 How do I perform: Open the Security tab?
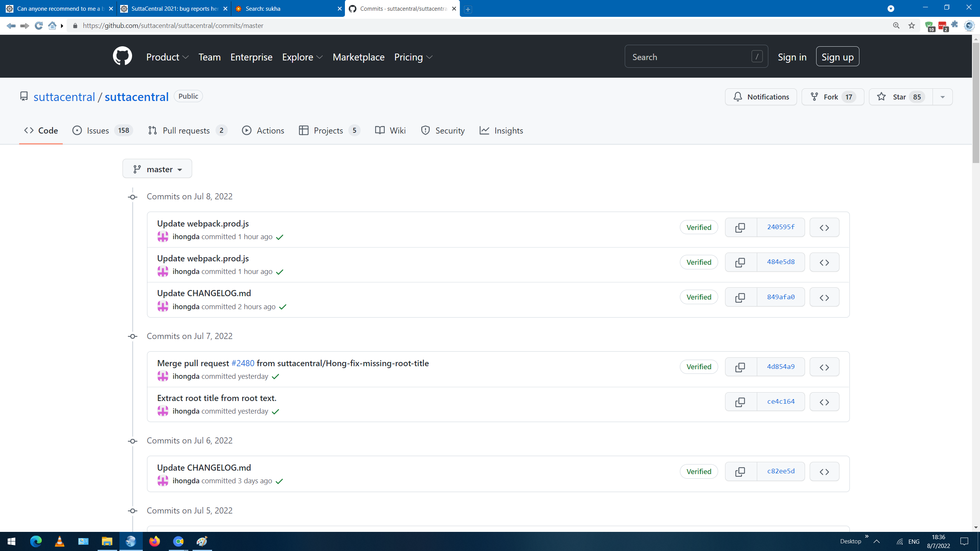[443, 130]
